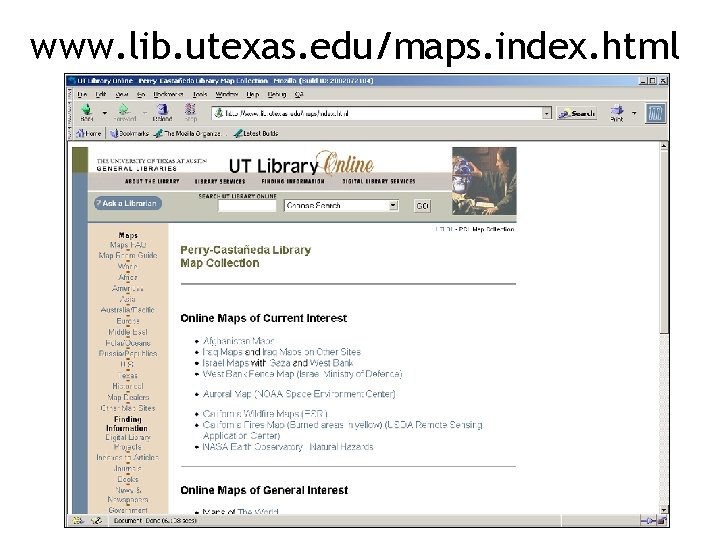Click the vertical scrollbar up arrow
720x540 pixels.
664,146
